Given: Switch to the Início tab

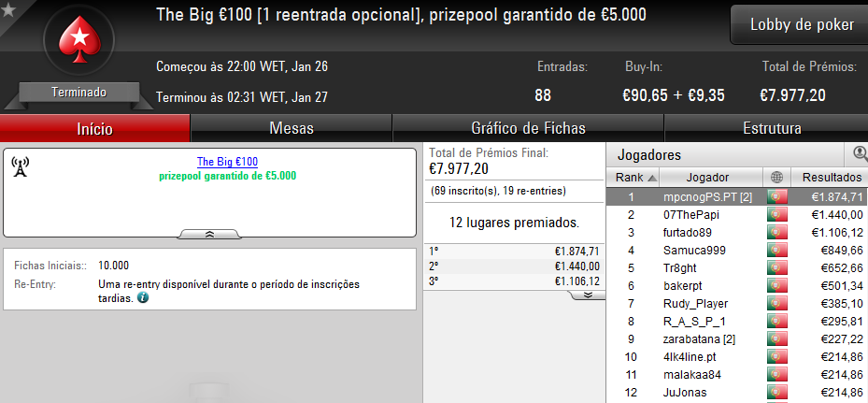Looking at the screenshot, I should coord(94,129).
